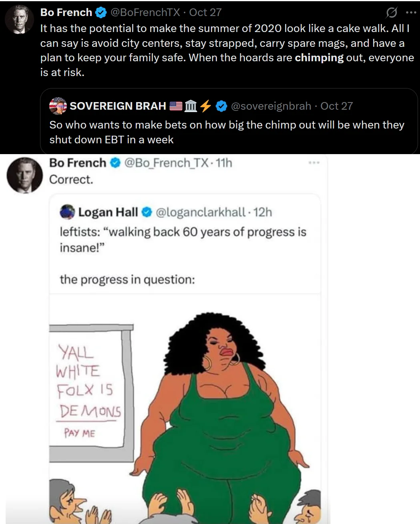Click the 11h timestamp on Bo French's reply
The image size is (420, 524).
(x=224, y=163)
